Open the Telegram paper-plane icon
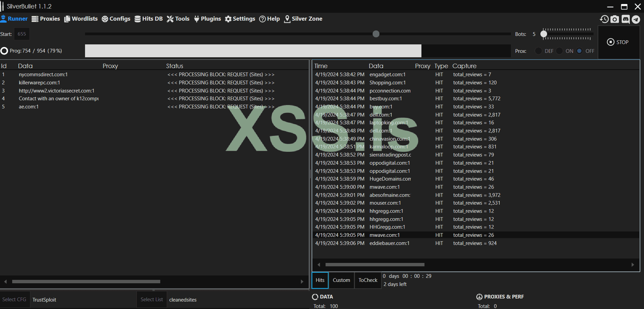The width and height of the screenshot is (644, 309). (x=636, y=19)
